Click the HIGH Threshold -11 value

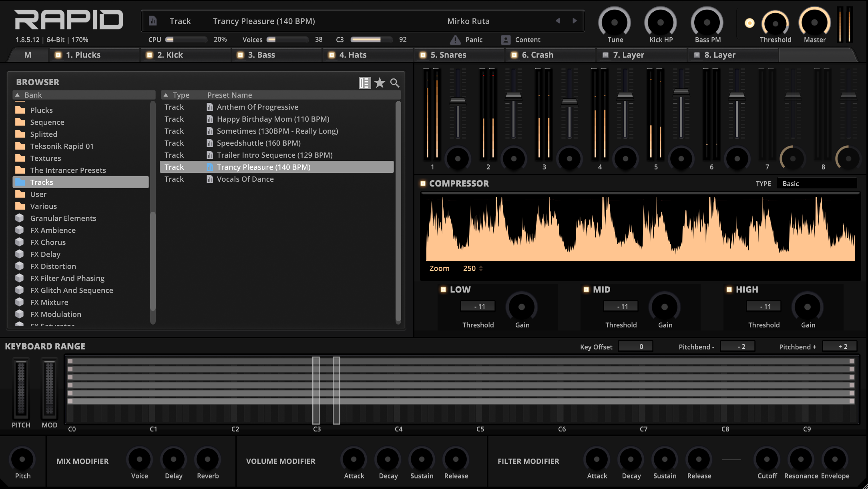pyautogui.click(x=764, y=306)
